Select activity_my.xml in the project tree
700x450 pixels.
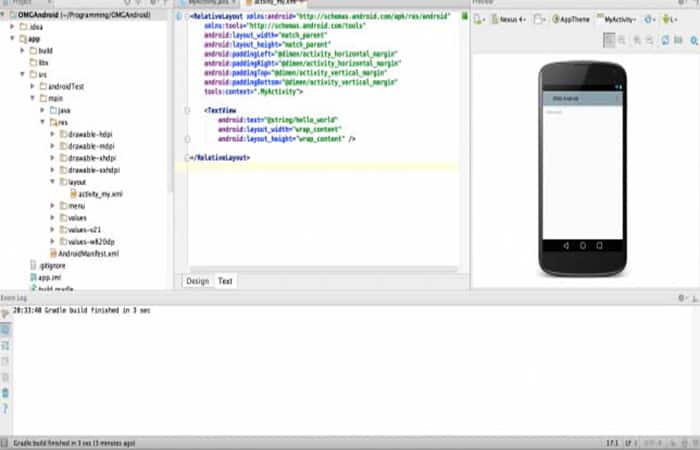pyautogui.click(x=96, y=194)
